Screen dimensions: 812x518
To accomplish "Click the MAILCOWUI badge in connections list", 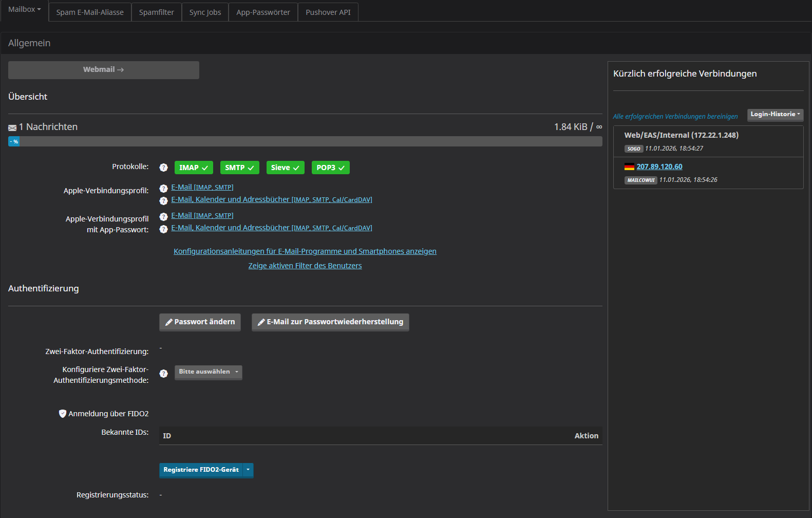I will pos(640,180).
